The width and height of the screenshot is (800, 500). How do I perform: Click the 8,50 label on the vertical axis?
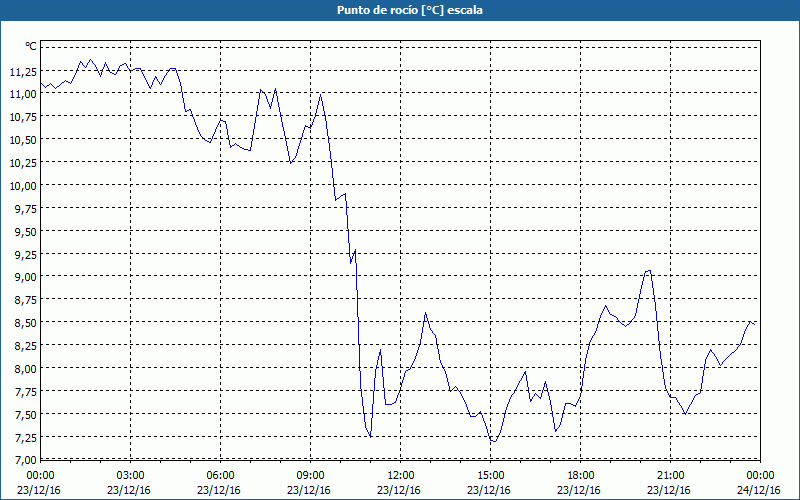click(x=26, y=323)
